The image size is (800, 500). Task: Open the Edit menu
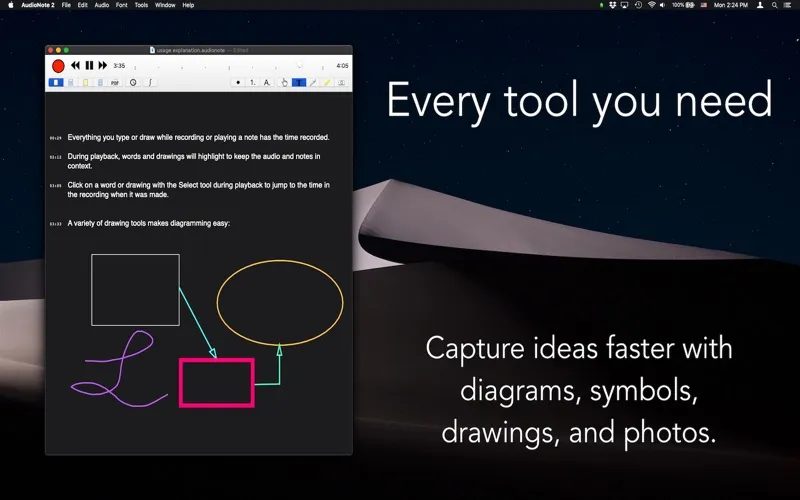click(83, 5)
